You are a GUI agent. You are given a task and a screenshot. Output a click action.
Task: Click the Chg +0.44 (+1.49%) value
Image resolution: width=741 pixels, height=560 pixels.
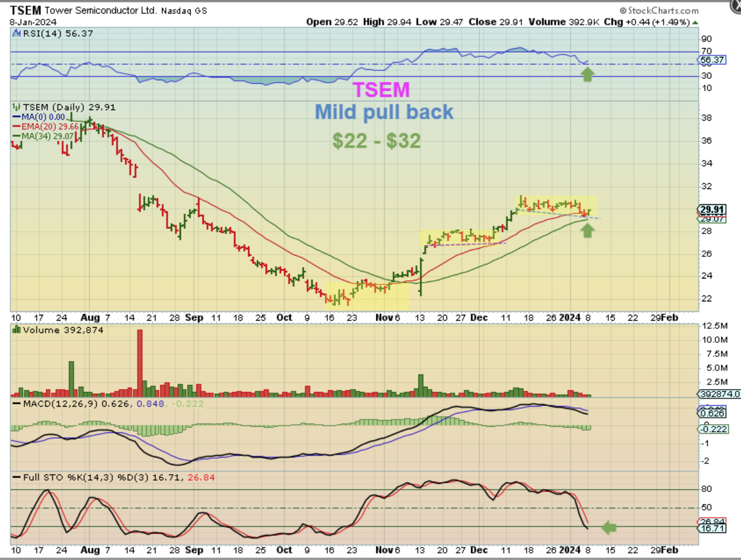point(647,22)
